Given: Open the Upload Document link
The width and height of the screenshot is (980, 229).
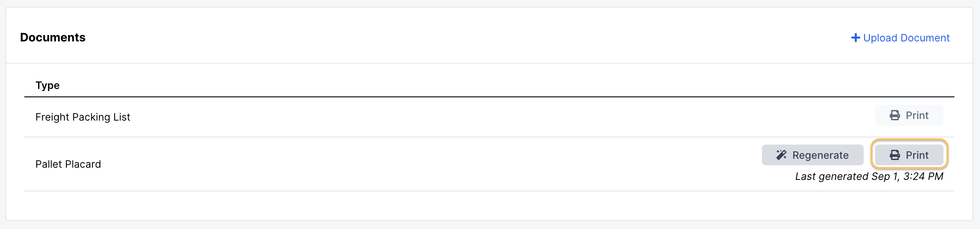Looking at the screenshot, I should pyautogui.click(x=901, y=38).
